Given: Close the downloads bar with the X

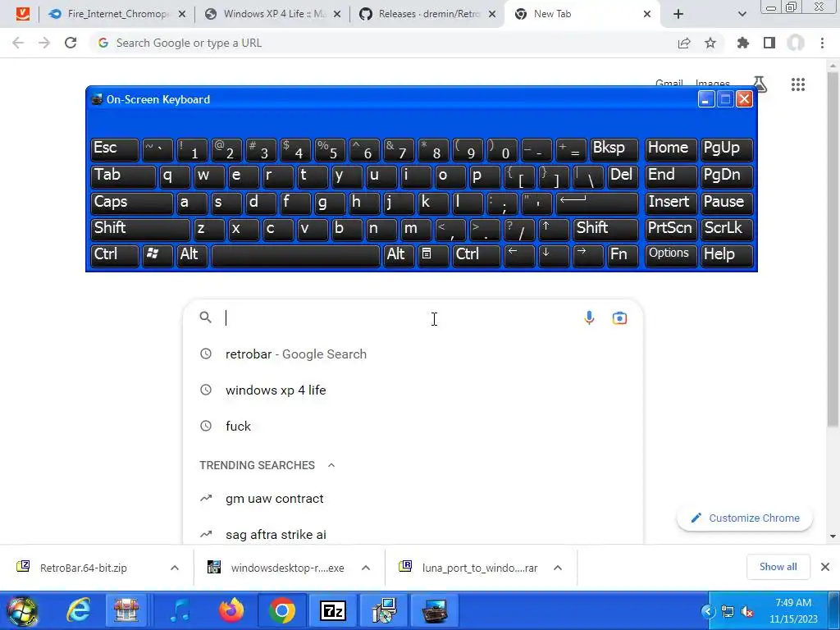Looking at the screenshot, I should pyautogui.click(x=825, y=567).
